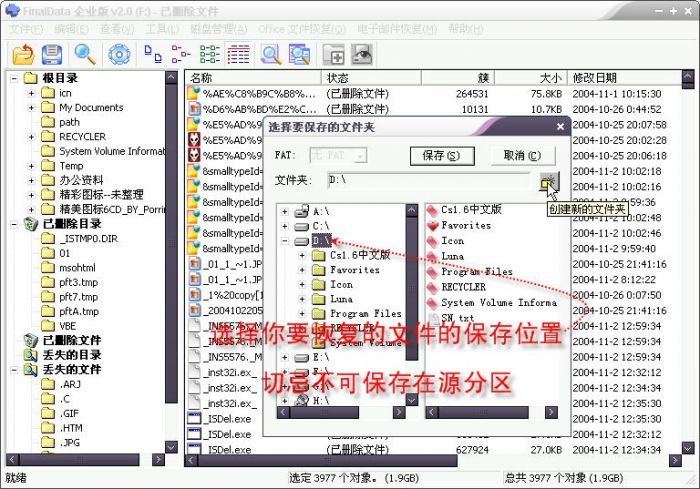This screenshot has width=700, height=489.
Task: Select the file row sized 10.7KB
Action: 433,109
